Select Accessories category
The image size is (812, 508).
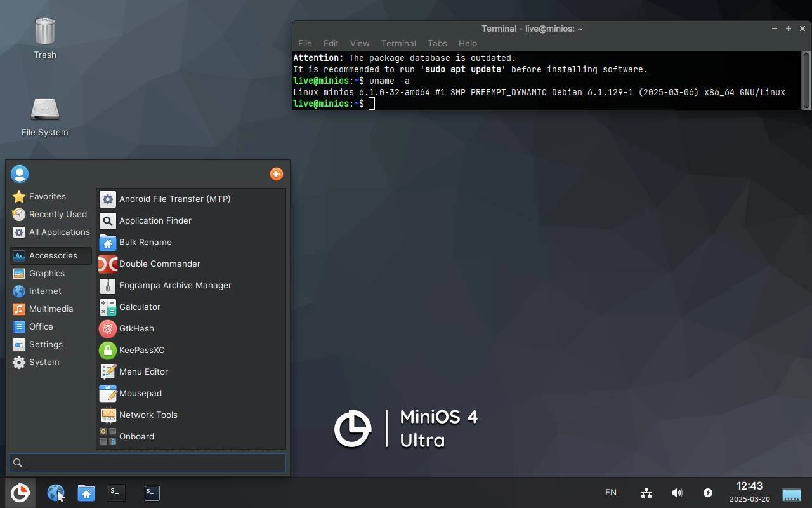point(51,255)
